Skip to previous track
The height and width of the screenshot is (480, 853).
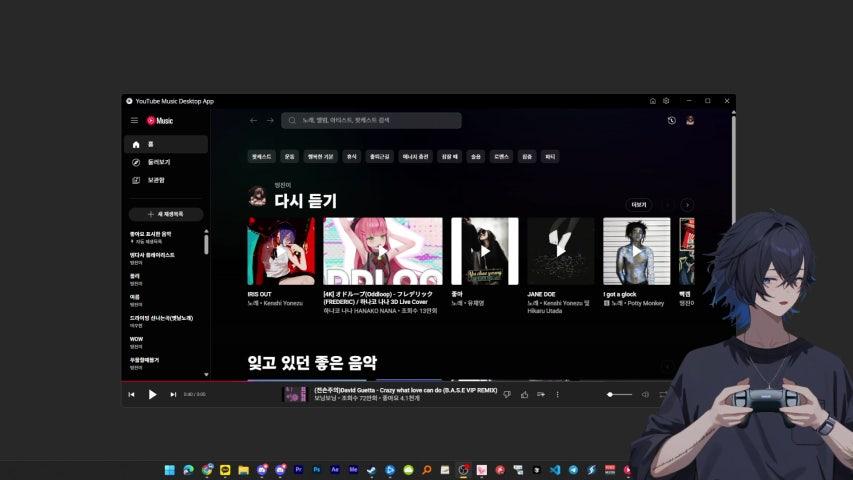(x=132, y=395)
